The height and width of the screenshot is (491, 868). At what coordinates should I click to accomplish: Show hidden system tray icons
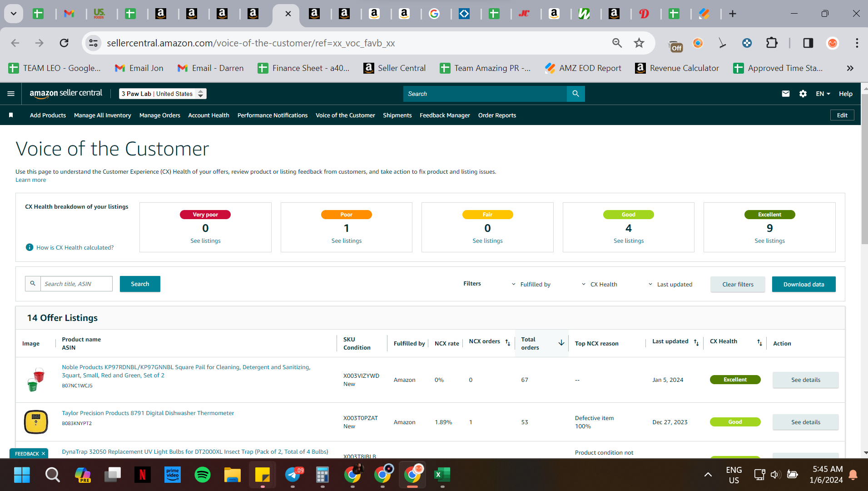click(708, 475)
